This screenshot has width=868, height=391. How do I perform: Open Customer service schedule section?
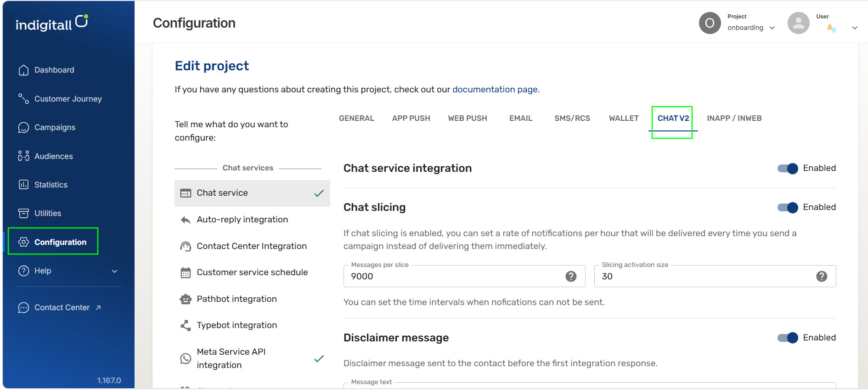252,272
